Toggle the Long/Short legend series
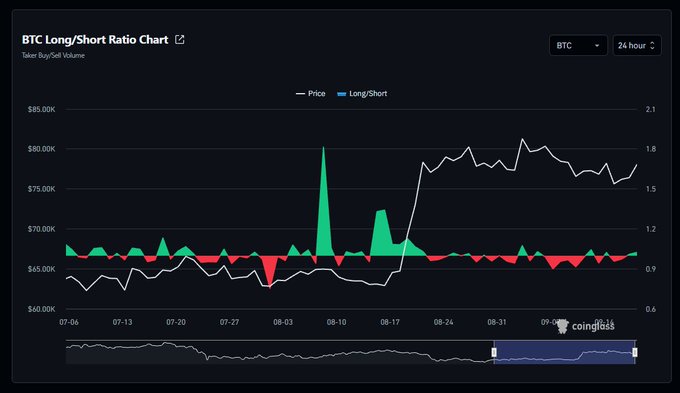 point(362,94)
